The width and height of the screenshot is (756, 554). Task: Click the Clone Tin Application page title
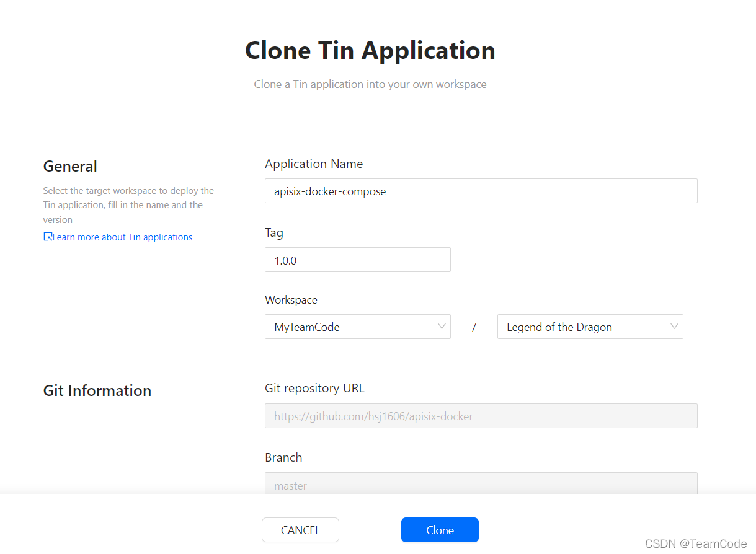click(370, 50)
